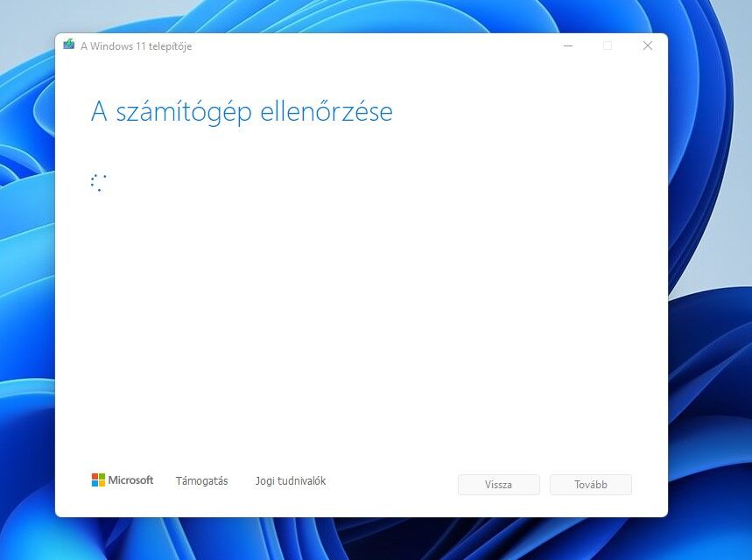Click the loading spinner dots
The height and width of the screenshot is (560, 752).
pos(98,183)
